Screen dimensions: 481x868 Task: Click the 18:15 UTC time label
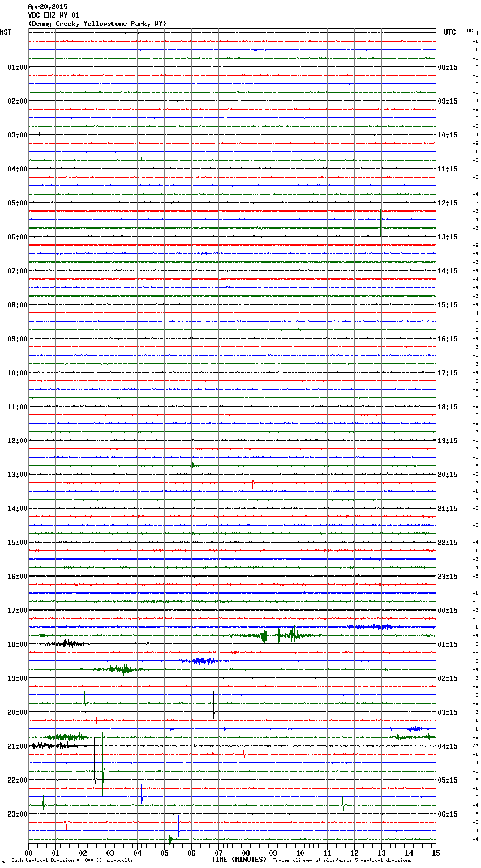click(448, 407)
